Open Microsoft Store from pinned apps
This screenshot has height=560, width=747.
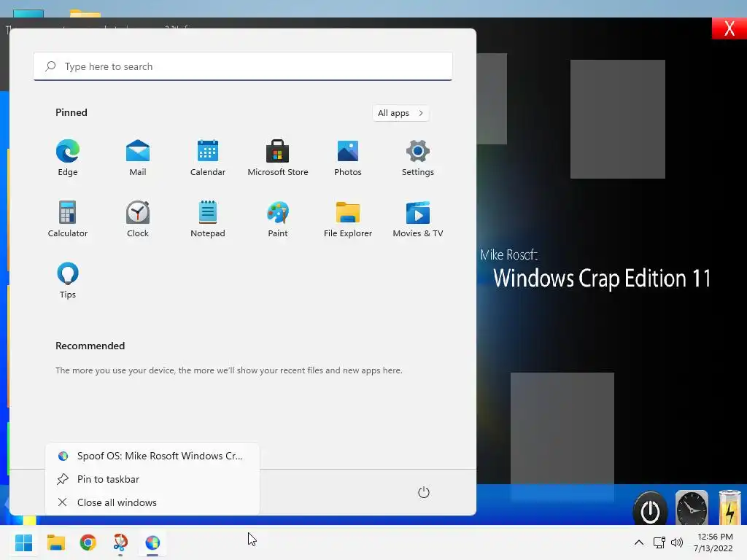point(278,158)
